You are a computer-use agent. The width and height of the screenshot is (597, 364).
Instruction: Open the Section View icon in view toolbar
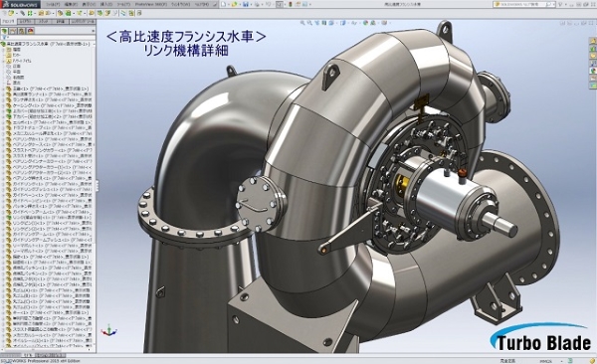coord(324,23)
